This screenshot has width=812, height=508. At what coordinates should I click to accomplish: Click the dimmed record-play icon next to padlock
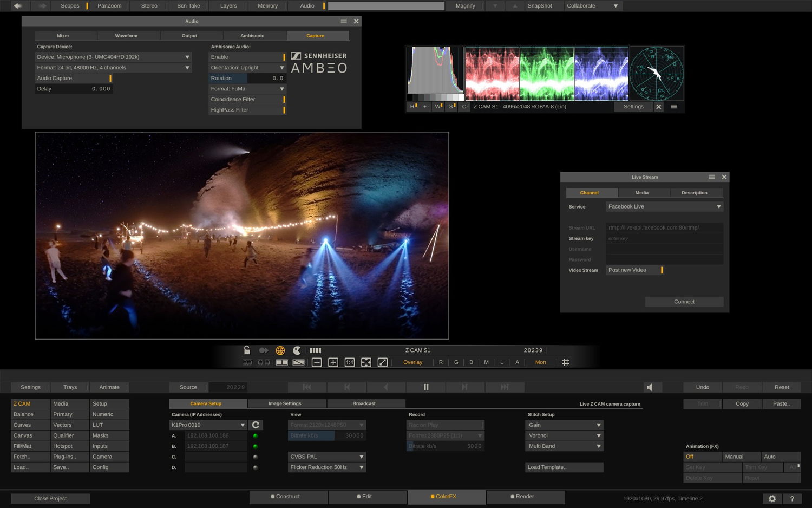coord(264,350)
